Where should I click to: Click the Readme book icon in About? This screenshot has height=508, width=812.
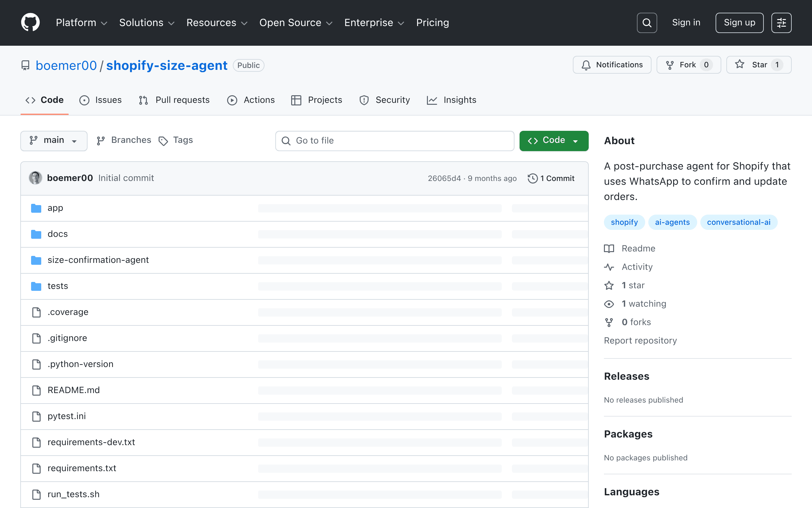click(x=609, y=249)
